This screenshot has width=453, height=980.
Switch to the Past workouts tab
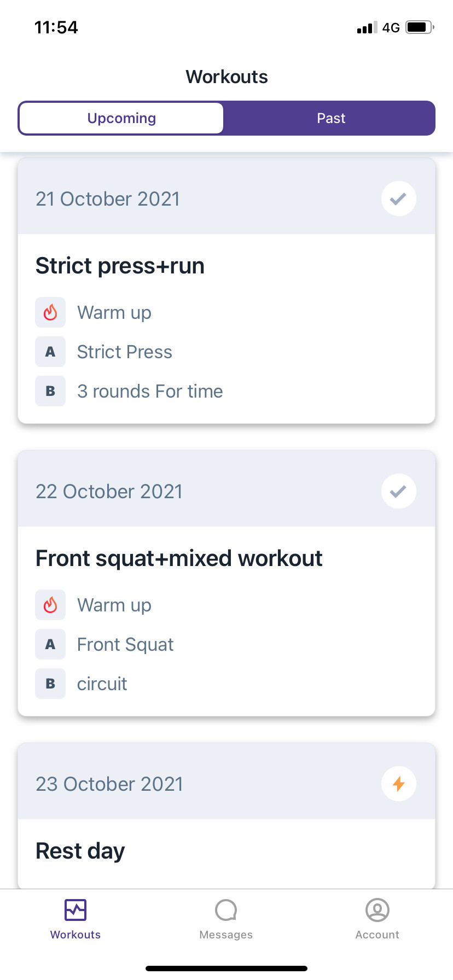coord(331,118)
